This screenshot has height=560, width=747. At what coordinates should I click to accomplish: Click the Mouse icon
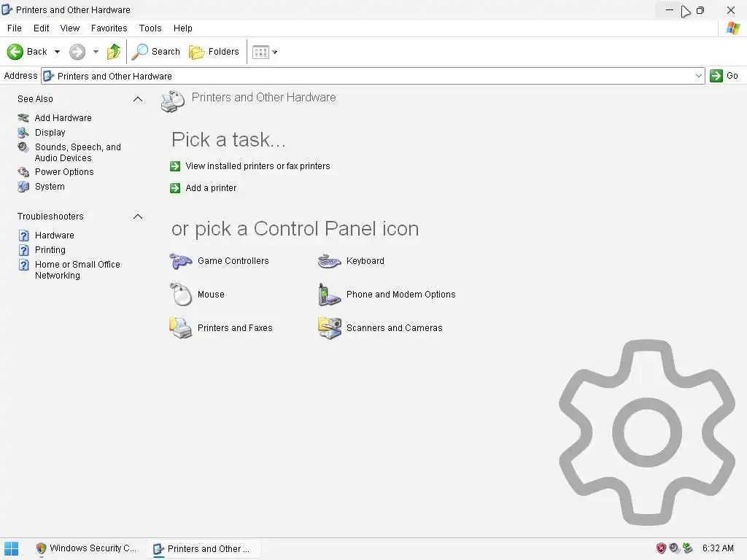(x=181, y=295)
